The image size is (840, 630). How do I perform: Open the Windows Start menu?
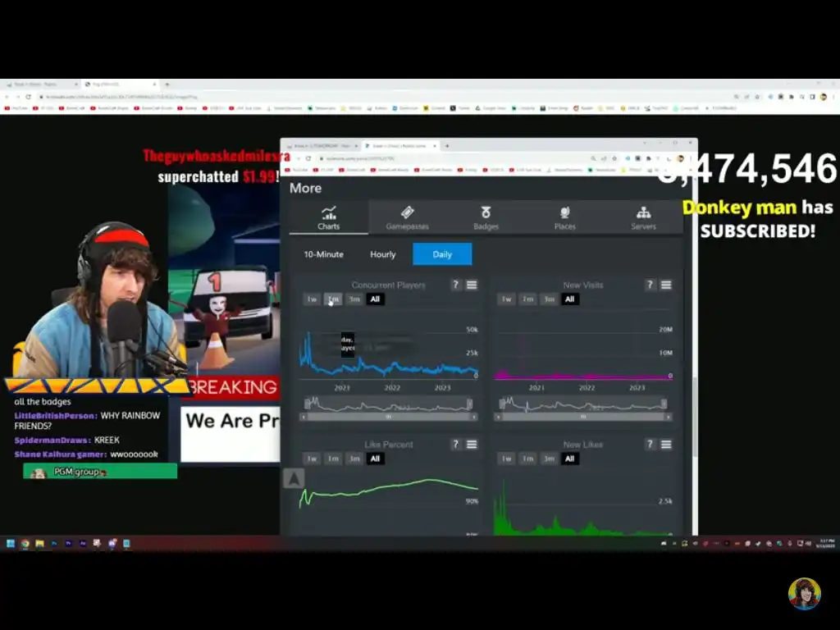click(x=10, y=543)
